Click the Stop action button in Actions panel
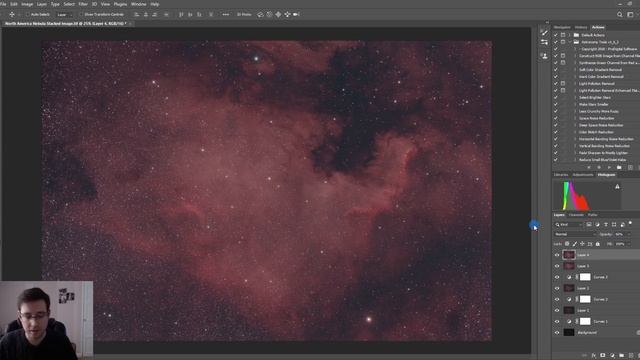The image size is (640, 360). pyautogui.click(x=589, y=167)
